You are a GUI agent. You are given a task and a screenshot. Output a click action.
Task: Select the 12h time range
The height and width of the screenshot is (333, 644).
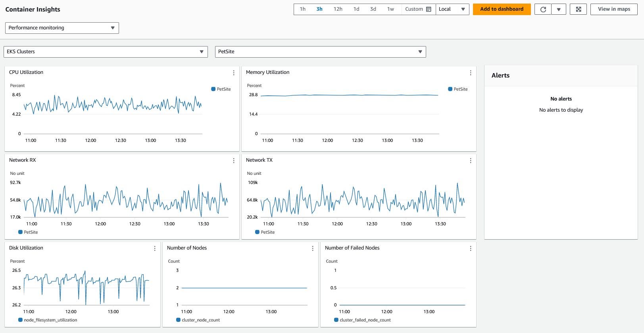338,9
